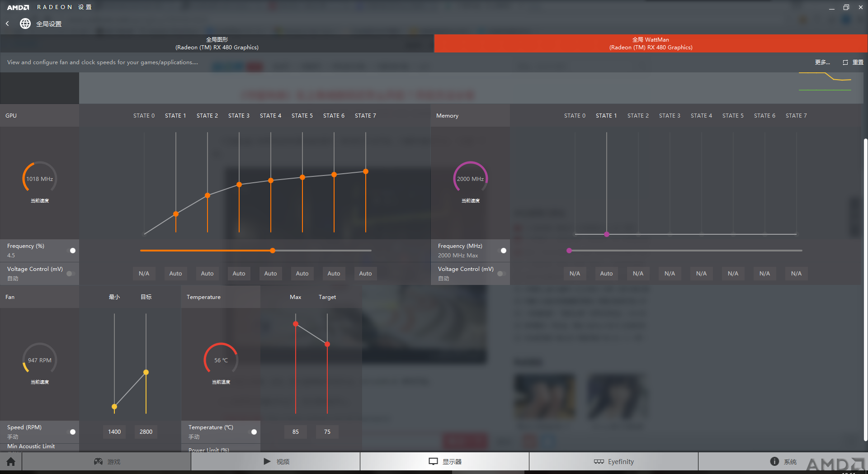Screen dimensions: 868x474
Task: Click the system info icon
Action: (x=774, y=461)
